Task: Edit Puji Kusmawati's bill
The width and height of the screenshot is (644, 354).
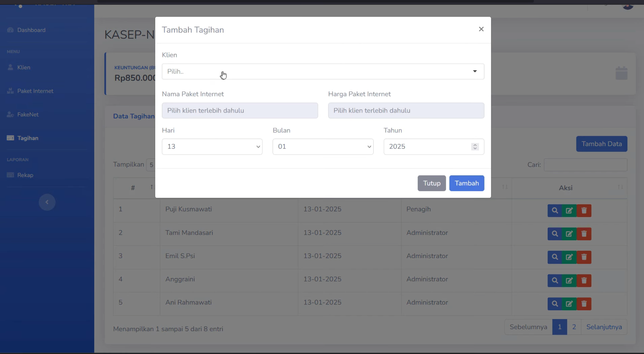Action: [569, 211]
